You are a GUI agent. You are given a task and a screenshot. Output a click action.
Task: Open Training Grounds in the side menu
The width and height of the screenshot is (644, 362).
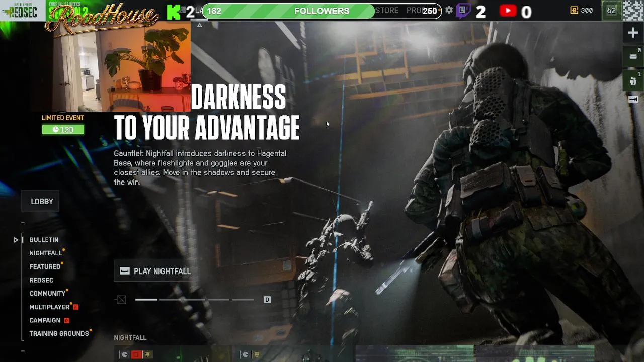59,334
